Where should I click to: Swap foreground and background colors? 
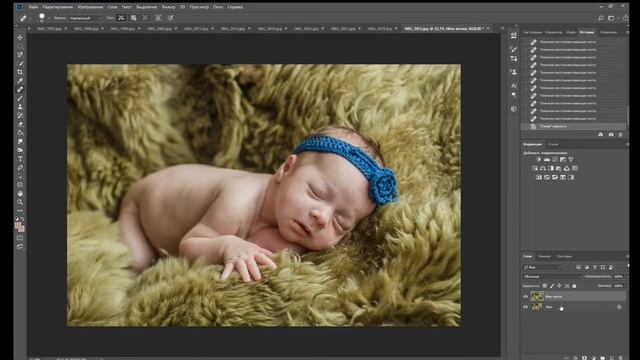[22, 219]
